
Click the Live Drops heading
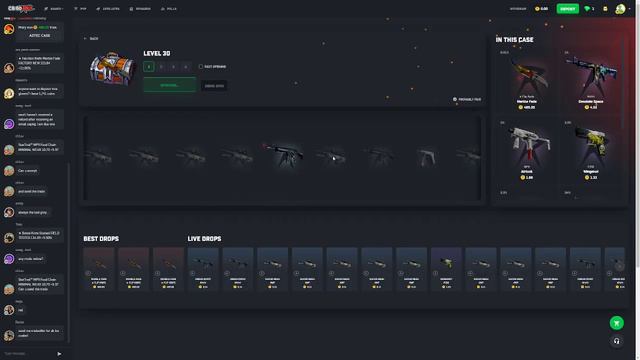coord(204,238)
